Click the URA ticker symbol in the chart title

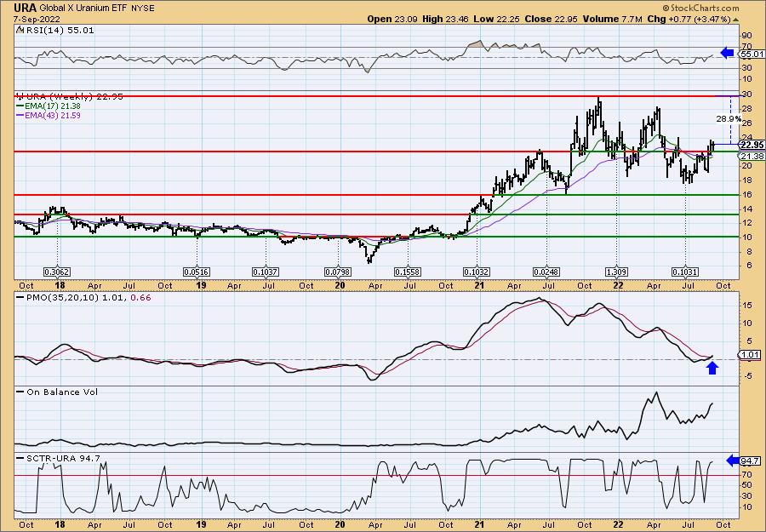(x=26, y=8)
